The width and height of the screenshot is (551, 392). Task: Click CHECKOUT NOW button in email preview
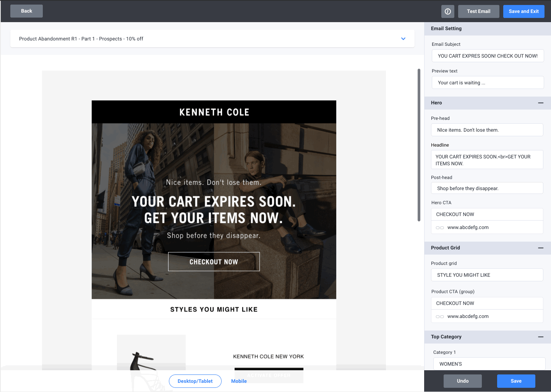[214, 262]
